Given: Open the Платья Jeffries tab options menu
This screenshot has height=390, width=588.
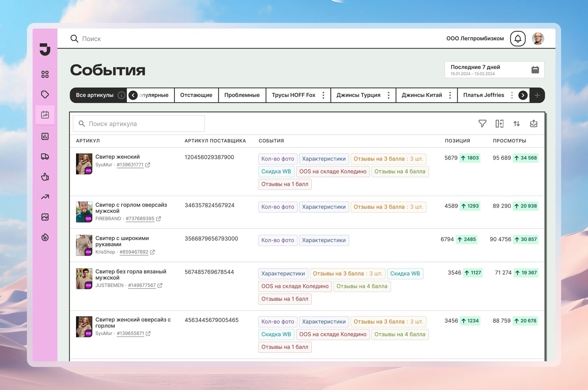Looking at the screenshot, I should tap(512, 95).
